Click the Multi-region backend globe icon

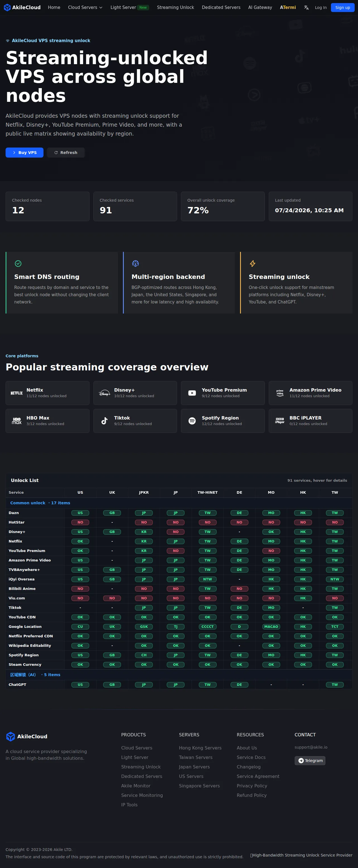click(136, 264)
